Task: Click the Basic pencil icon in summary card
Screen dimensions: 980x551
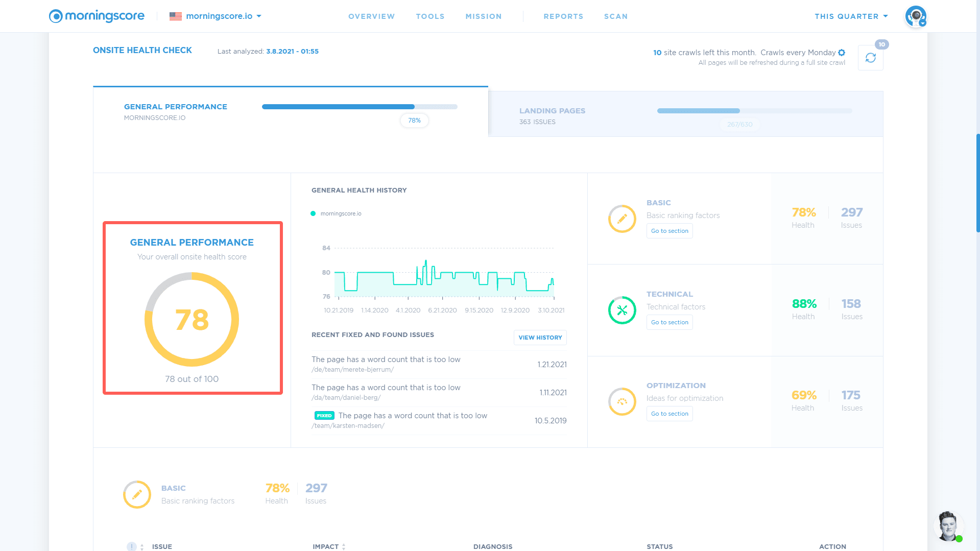Action: click(x=622, y=219)
